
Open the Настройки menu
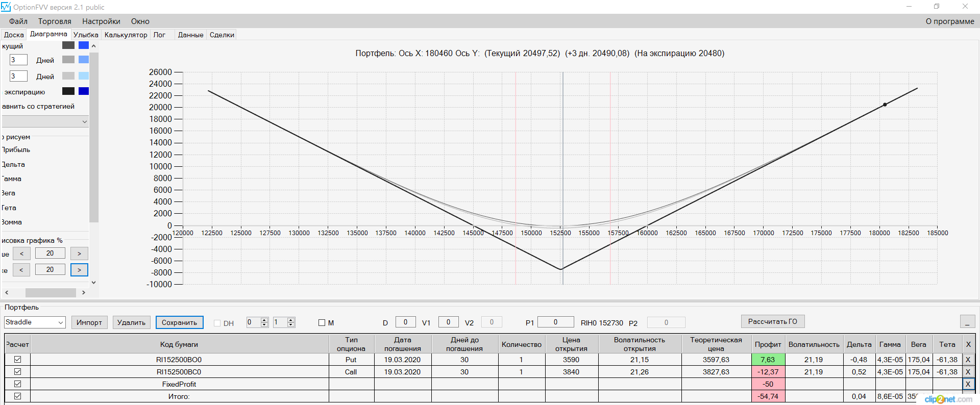click(101, 21)
